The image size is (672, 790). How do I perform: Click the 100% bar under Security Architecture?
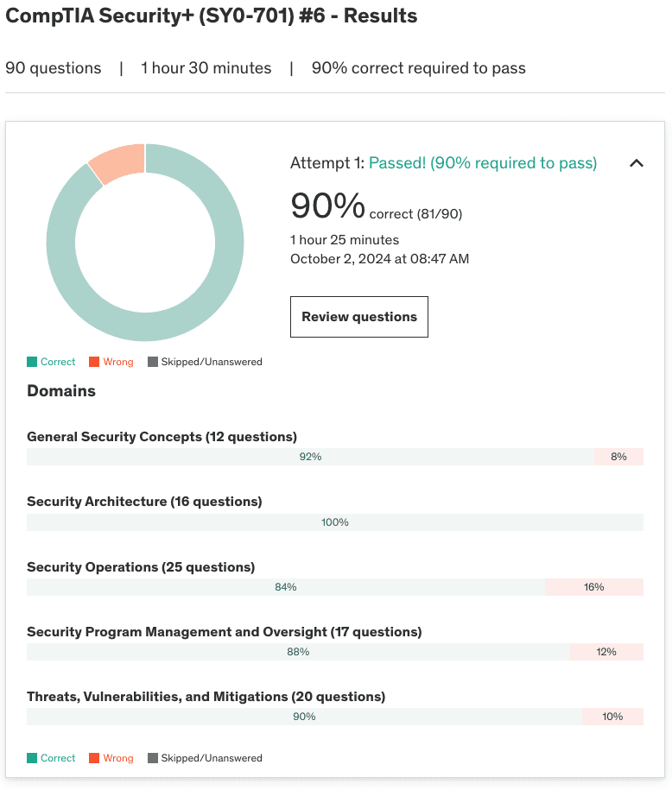pos(335,522)
